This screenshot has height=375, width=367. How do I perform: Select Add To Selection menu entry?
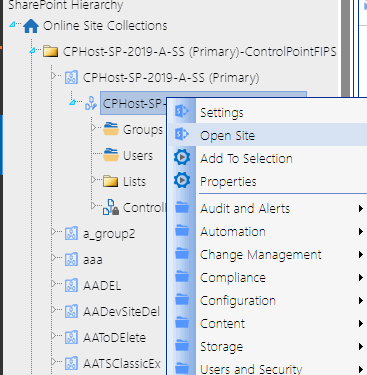pyautogui.click(x=267, y=158)
